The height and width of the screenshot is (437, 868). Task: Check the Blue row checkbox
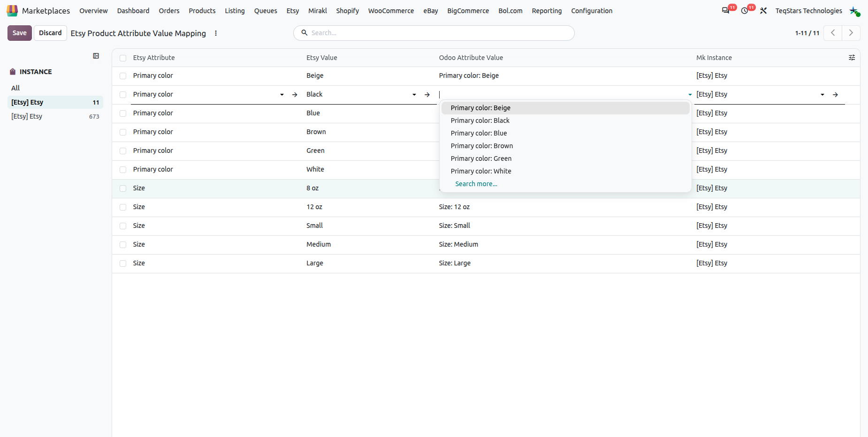123,113
